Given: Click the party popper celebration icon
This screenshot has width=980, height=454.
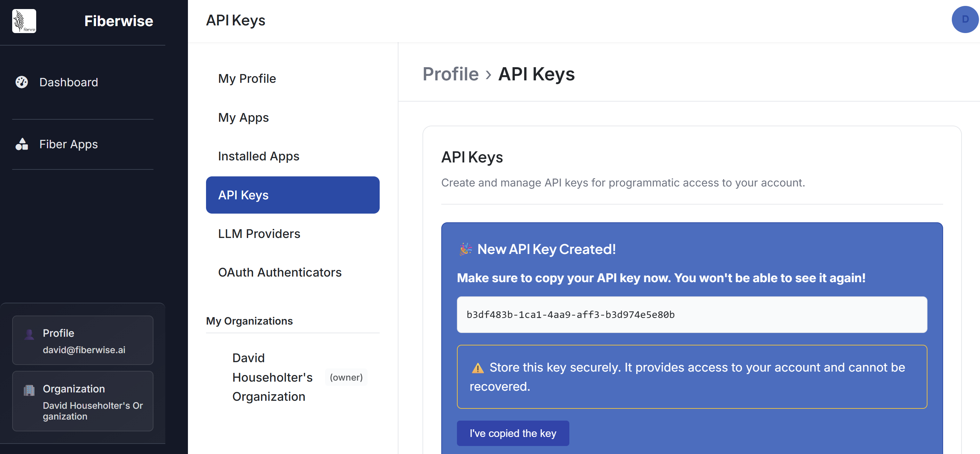Looking at the screenshot, I should click(x=465, y=249).
